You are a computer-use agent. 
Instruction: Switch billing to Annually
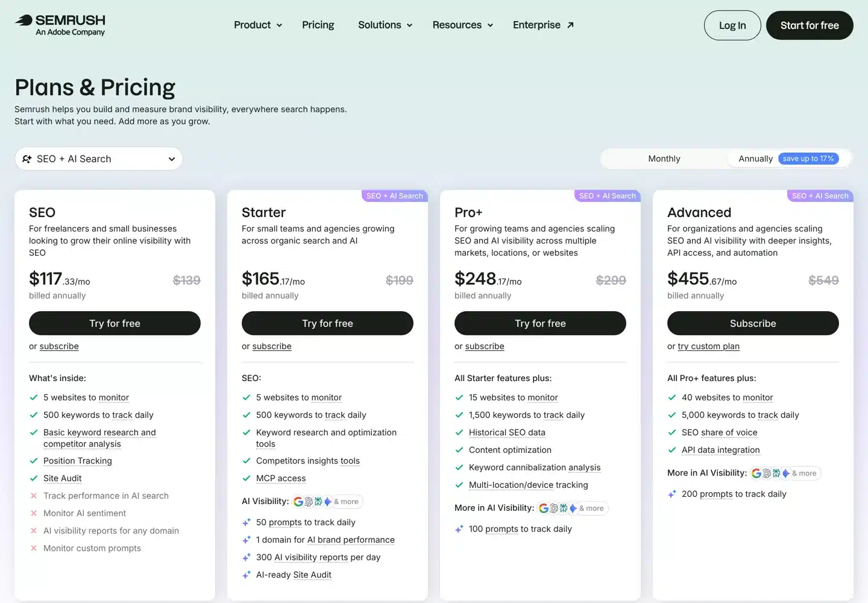[x=788, y=159]
